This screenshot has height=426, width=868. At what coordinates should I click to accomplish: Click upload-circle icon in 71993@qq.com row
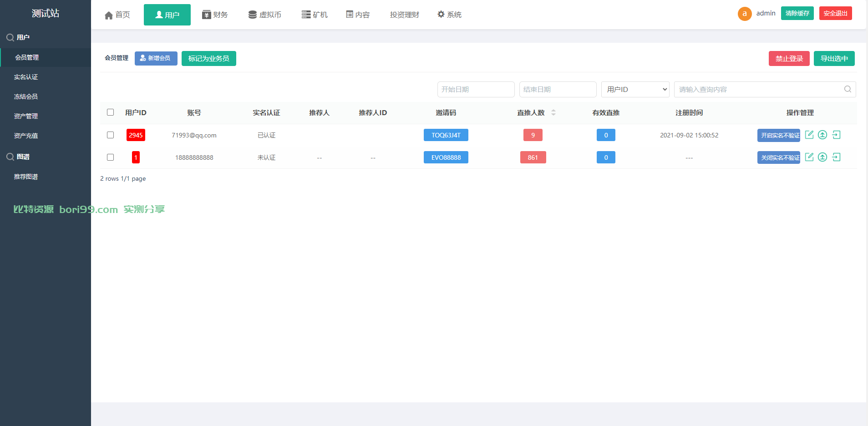tap(822, 135)
